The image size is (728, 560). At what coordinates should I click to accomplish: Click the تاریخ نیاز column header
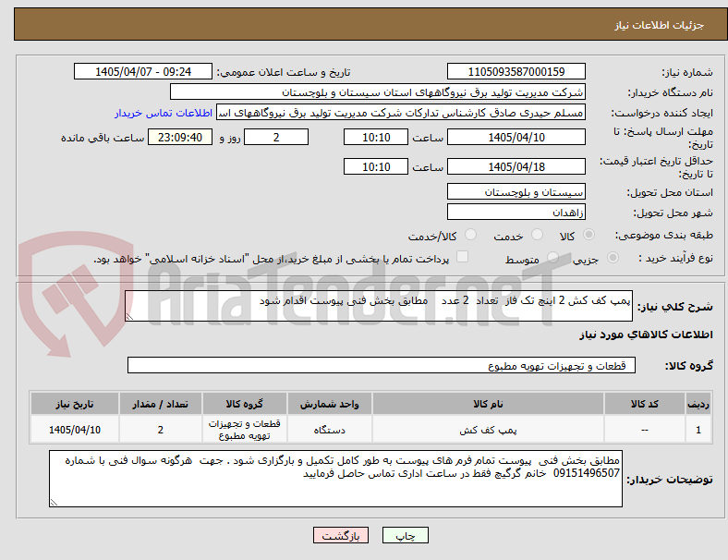tap(75, 404)
